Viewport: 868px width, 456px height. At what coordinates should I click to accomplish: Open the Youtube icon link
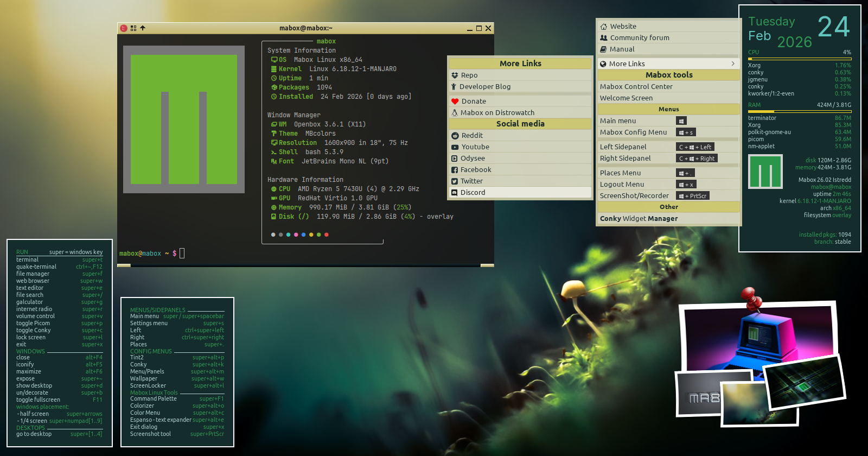455,147
